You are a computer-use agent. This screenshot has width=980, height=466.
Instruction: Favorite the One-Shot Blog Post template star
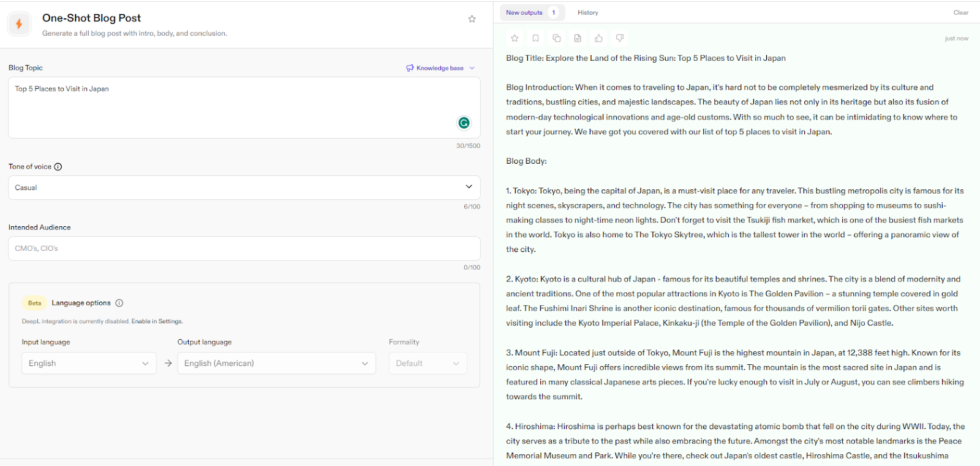(x=472, y=19)
